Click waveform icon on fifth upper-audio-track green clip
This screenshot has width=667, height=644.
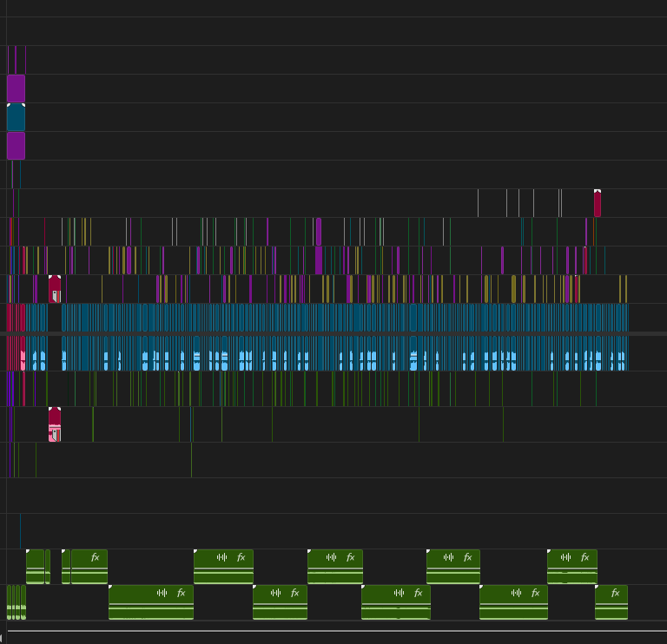point(221,557)
